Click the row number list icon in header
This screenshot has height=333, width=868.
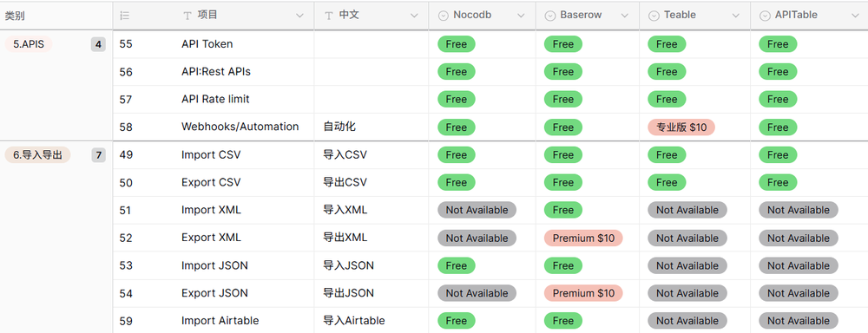[x=124, y=16]
